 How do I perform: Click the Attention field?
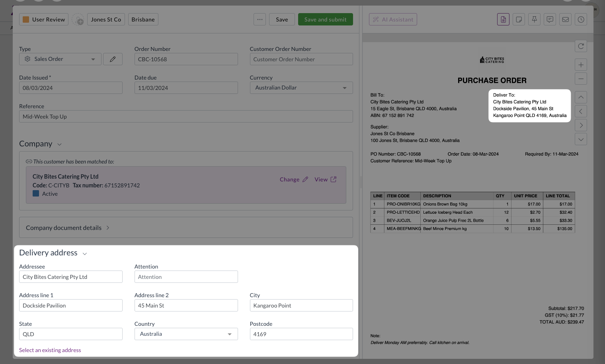pos(186,276)
